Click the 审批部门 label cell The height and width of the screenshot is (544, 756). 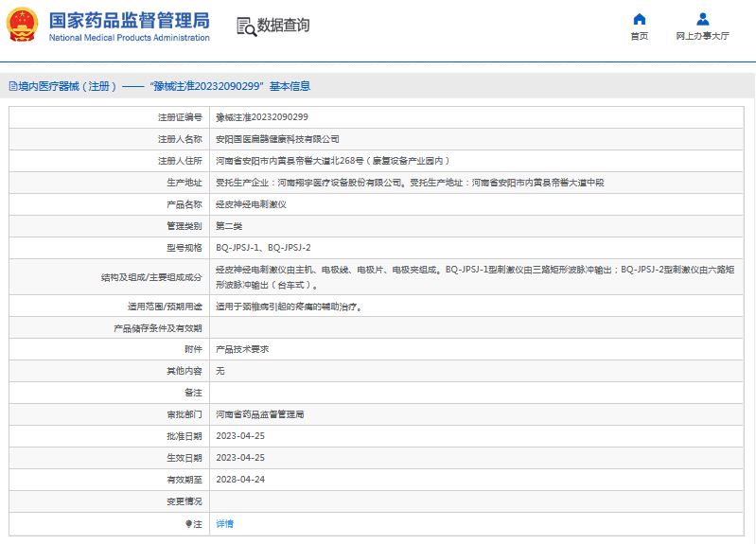point(110,414)
